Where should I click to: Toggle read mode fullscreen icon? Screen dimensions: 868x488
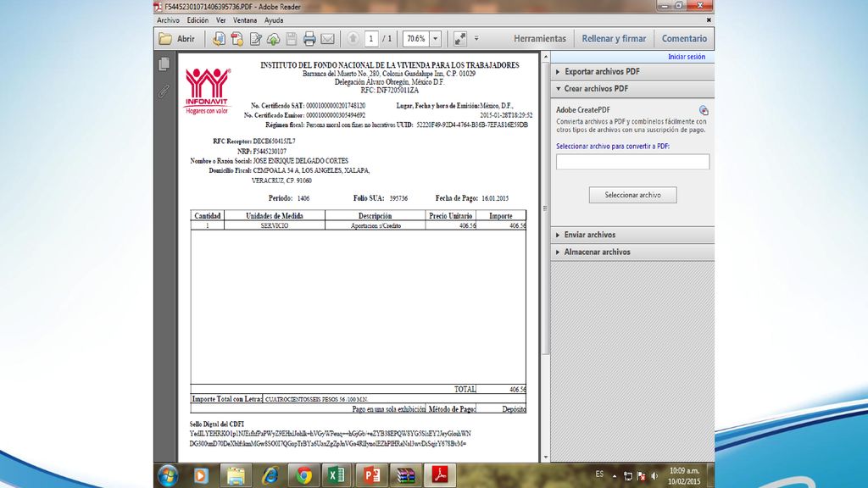point(460,39)
